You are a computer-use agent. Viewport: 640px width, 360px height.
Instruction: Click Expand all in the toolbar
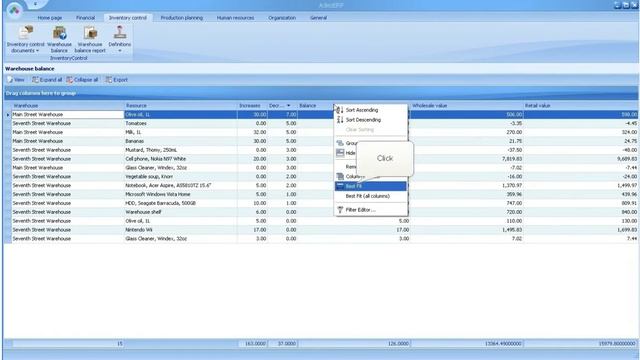click(x=47, y=80)
